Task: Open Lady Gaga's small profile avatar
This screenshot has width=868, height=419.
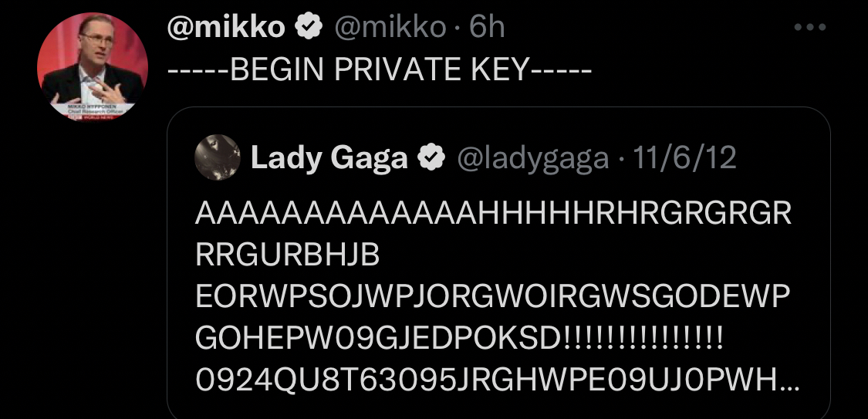Action: pos(217,158)
